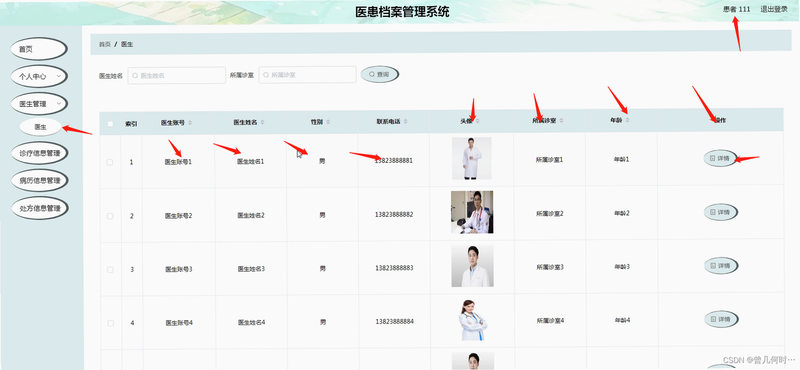Click the 医生账号3 cell
The width and height of the screenshot is (800, 370).
pos(179,269)
